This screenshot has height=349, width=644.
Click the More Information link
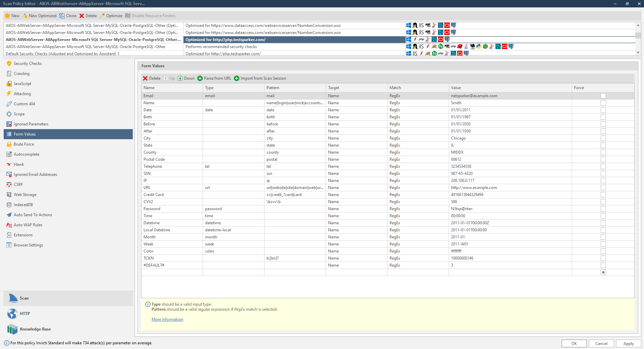167,319
